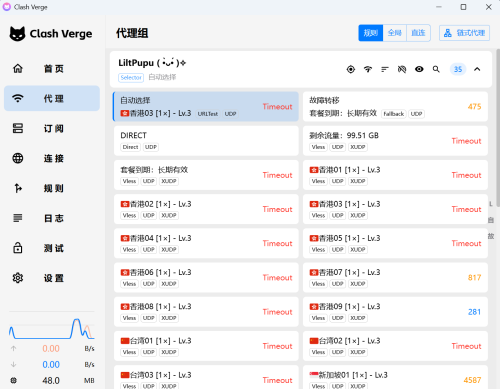This screenshot has height=389, width=500.
Task: Collapse the LiltPupu proxy group
Action: click(x=477, y=69)
